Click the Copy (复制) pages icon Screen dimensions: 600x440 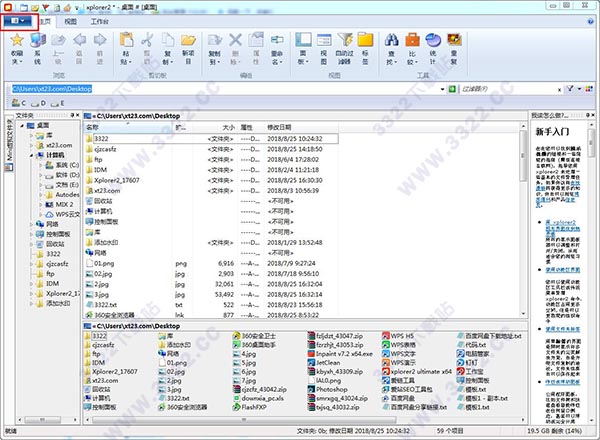[168, 40]
